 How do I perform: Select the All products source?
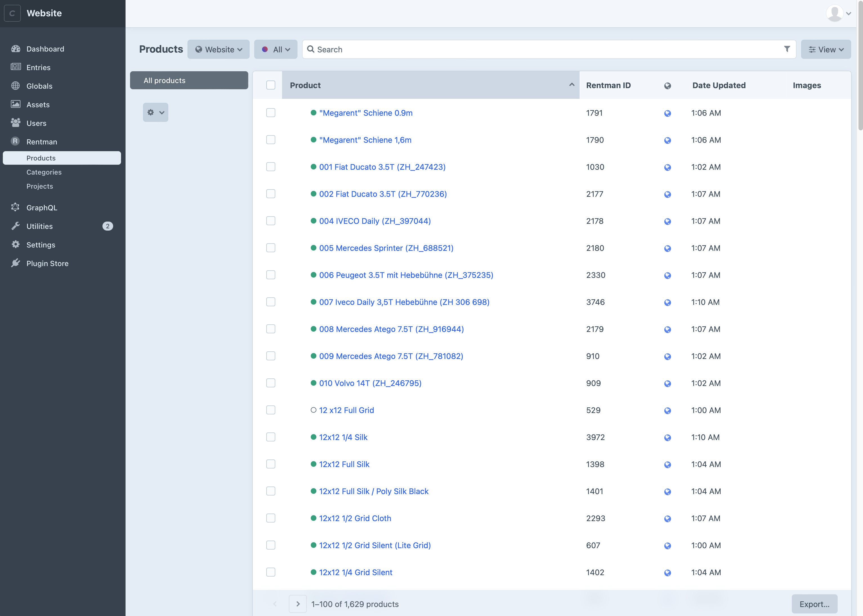[189, 81]
